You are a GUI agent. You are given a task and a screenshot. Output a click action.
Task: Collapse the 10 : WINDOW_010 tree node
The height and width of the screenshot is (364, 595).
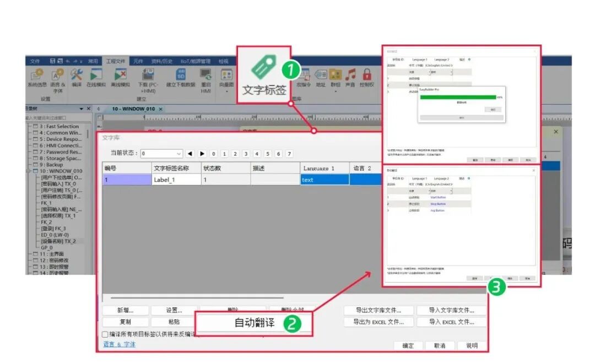[x=29, y=171]
